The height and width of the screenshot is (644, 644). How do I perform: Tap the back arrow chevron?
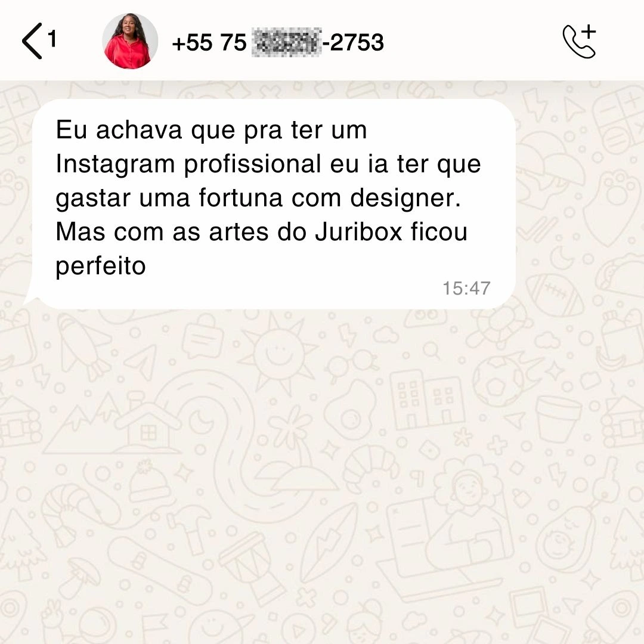click(32, 41)
